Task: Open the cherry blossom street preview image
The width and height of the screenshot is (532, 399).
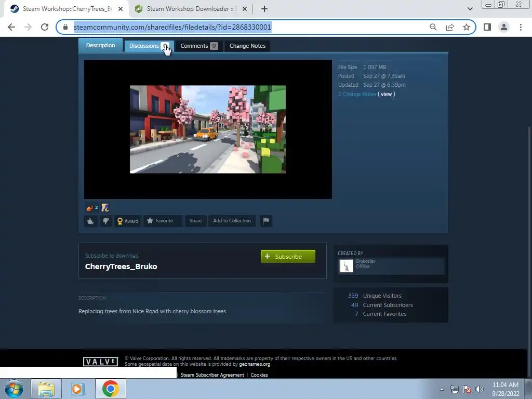Action: (208, 129)
